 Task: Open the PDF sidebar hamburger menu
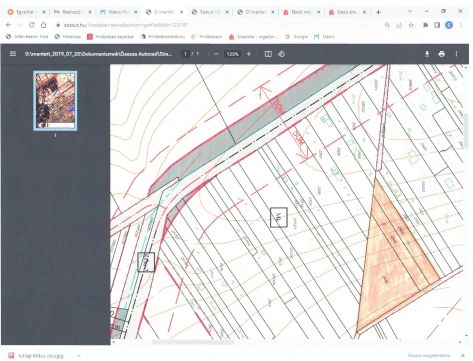13,54
